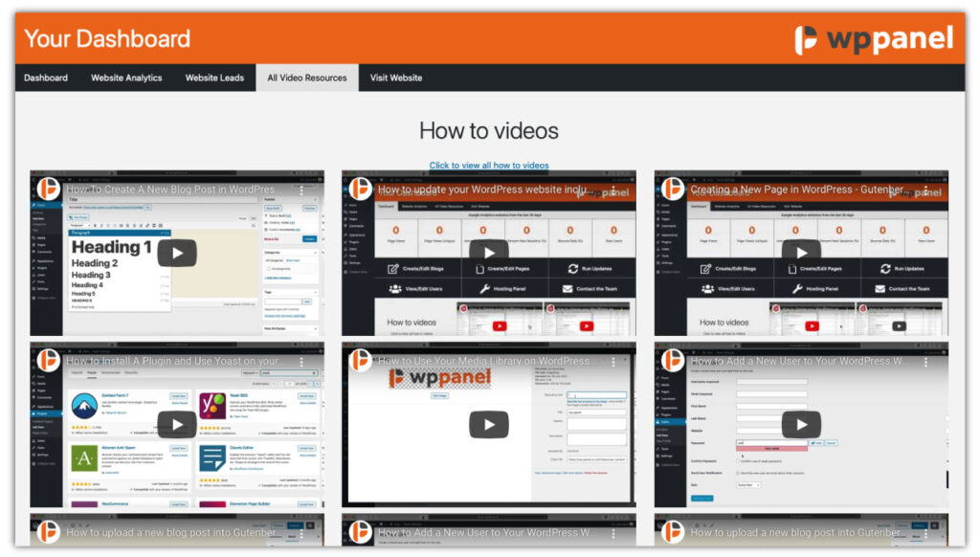
Task: Click the title 'Creating a New Page in WordPress - Gutenber...'
Action: 797,189
